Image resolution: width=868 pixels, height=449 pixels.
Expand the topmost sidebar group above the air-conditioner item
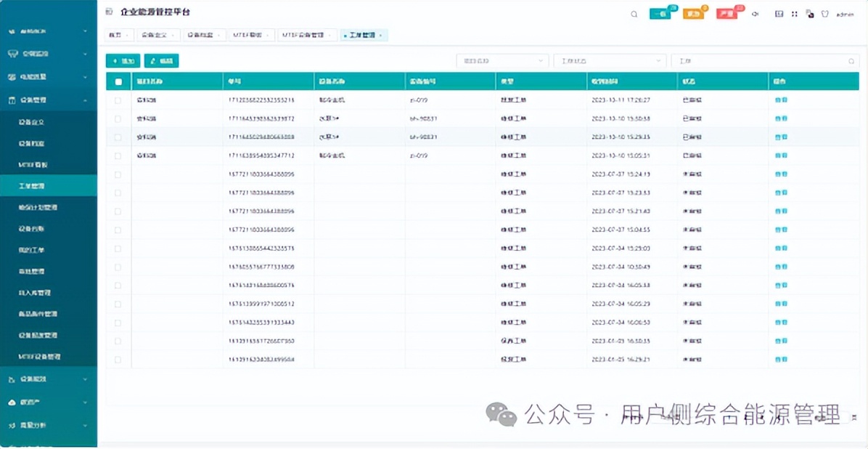pos(48,31)
